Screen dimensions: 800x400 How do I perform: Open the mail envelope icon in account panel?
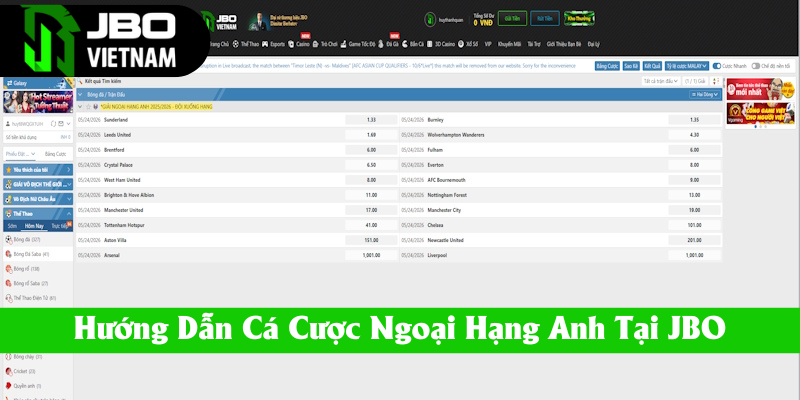[x=61, y=124]
